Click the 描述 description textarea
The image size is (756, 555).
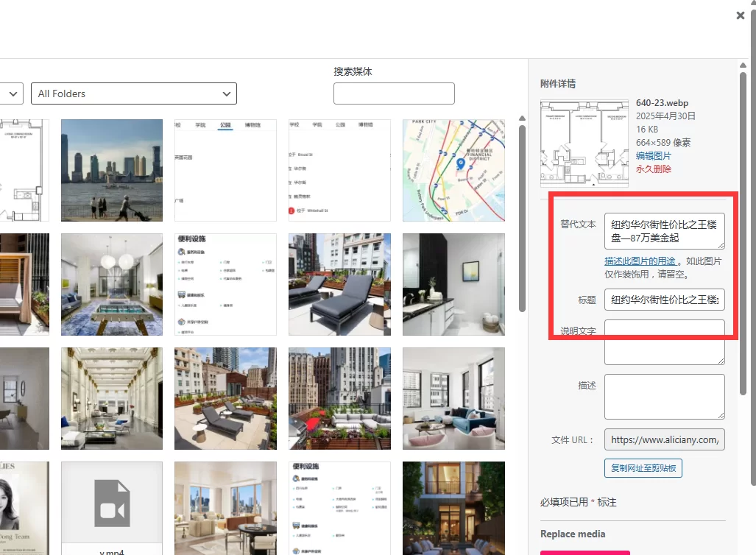(665, 396)
